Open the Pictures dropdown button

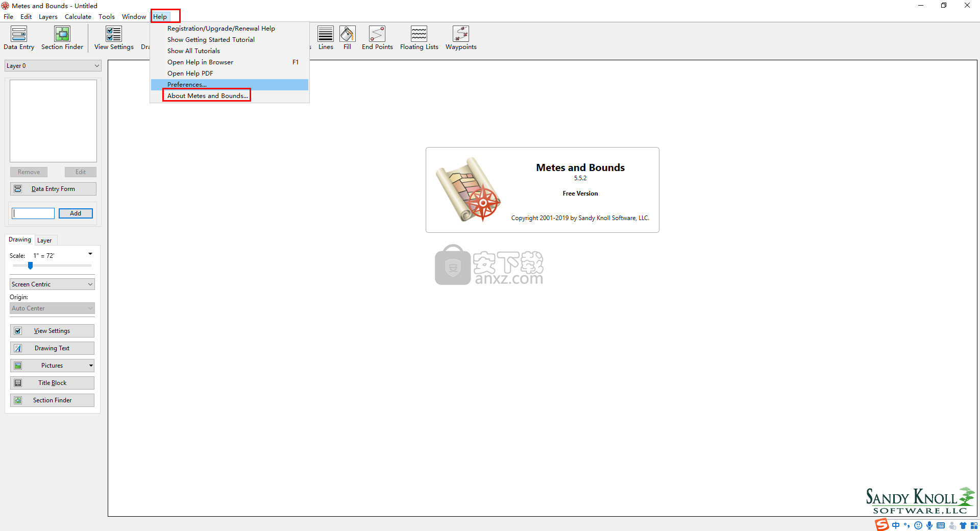[x=52, y=366]
